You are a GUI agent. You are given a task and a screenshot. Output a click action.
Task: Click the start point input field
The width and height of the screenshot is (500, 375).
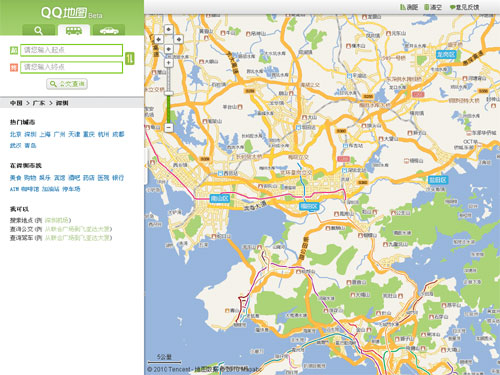click(71, 50)
